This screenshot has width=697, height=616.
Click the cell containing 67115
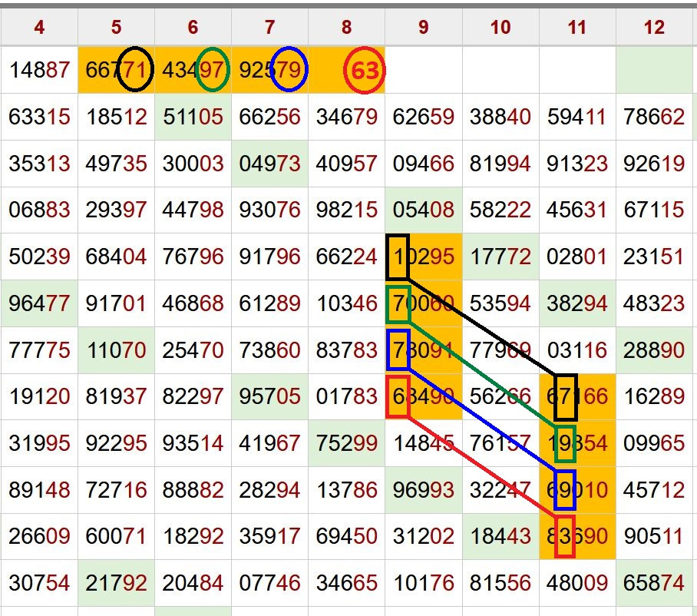654,210
